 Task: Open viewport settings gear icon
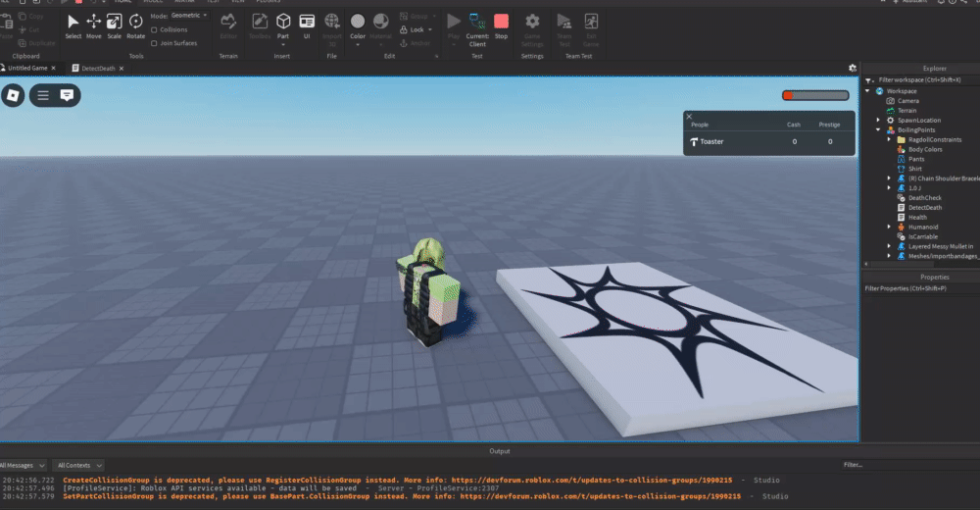853,68
